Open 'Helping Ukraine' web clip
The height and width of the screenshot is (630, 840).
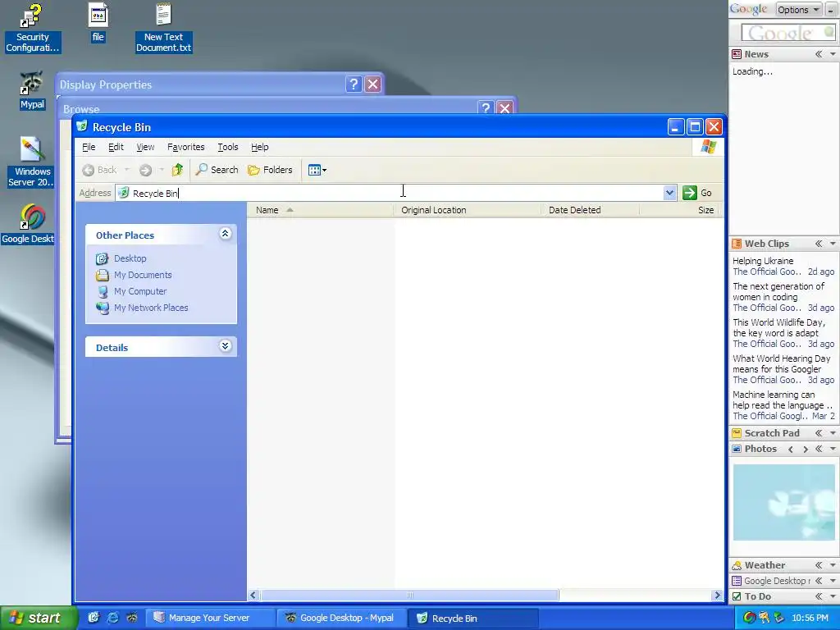click(x=763, y=261)
